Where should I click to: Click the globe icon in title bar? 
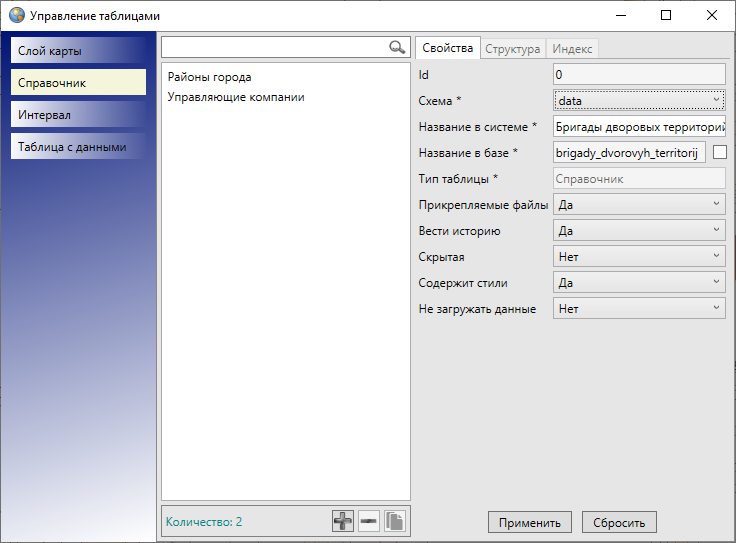tap(16, 16)
